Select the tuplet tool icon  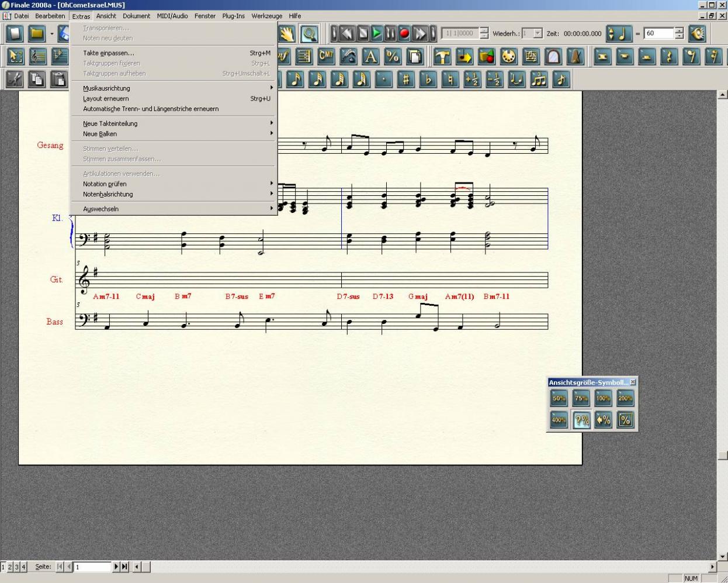pyautogui.click(x=539, y=79)
